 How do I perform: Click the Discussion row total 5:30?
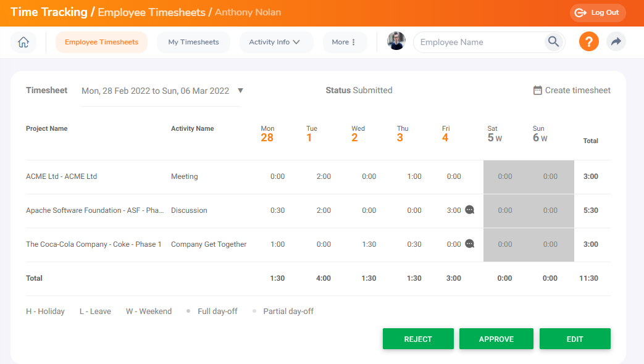(x=591, y=210)
